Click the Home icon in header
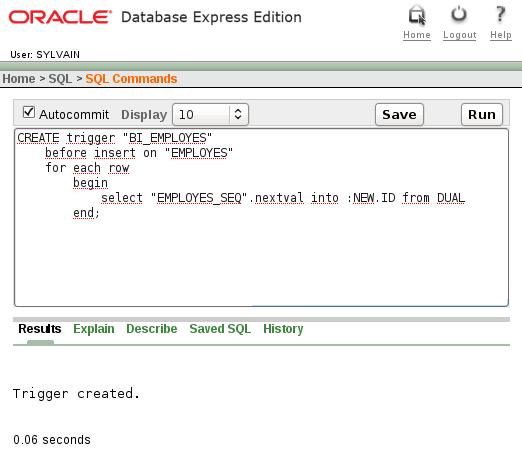Image resolution: width=522 pixels, height=454 pixels. [x=417, y=15]
